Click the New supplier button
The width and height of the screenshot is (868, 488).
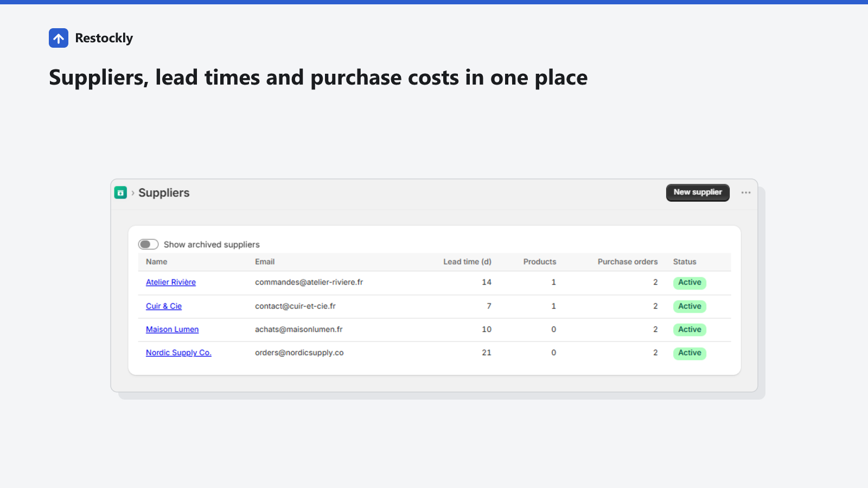(x=698, y=192)
